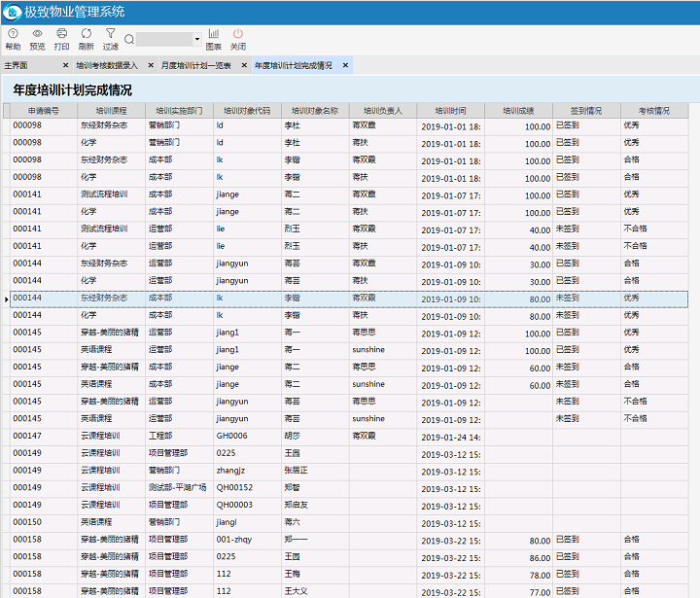Click the 签到情况 column header
Screen dimensions: 700x598
(586, 111)
